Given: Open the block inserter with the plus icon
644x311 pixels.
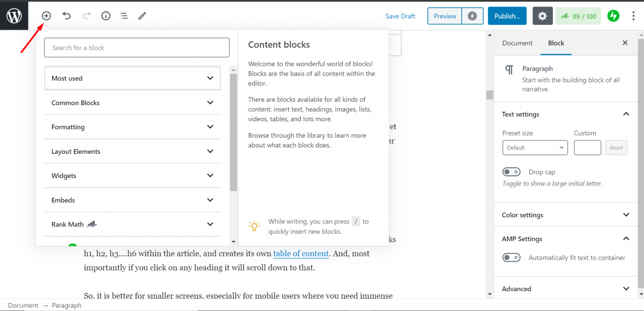Looking at the screenshot, I should [46, 16].
